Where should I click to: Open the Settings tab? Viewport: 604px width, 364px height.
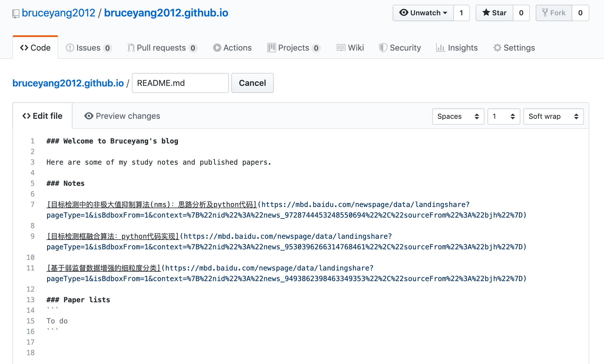tap(514, 48)
